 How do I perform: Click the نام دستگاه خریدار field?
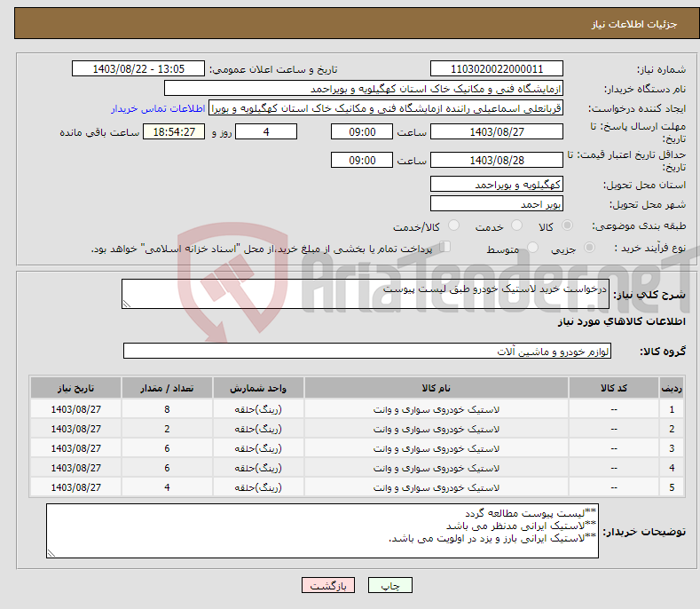[364, 89]
